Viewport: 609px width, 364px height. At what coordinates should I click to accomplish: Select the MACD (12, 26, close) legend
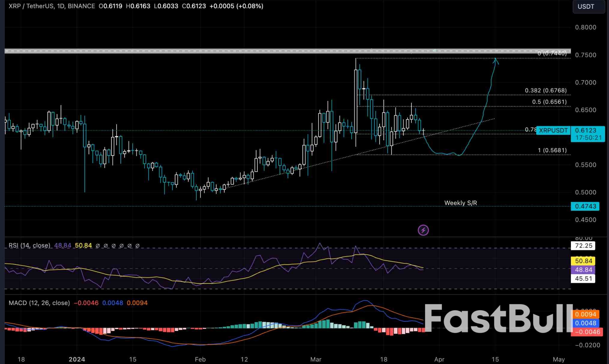coord(39,303)
